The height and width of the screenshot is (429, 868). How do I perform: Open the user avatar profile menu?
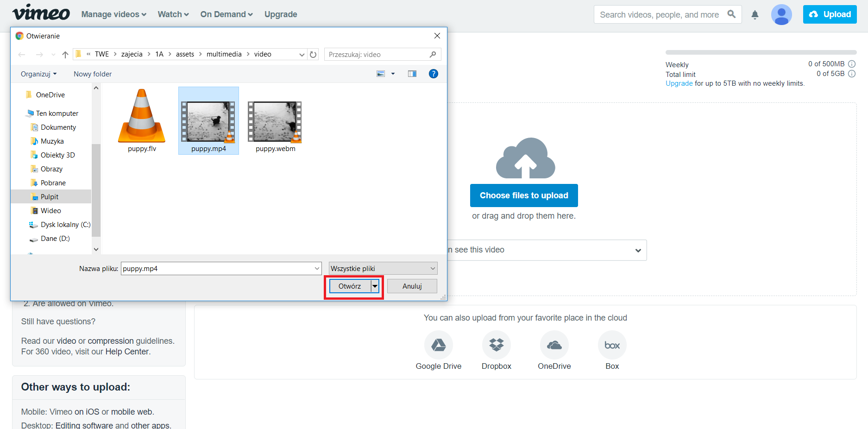(x=781, y=14)
